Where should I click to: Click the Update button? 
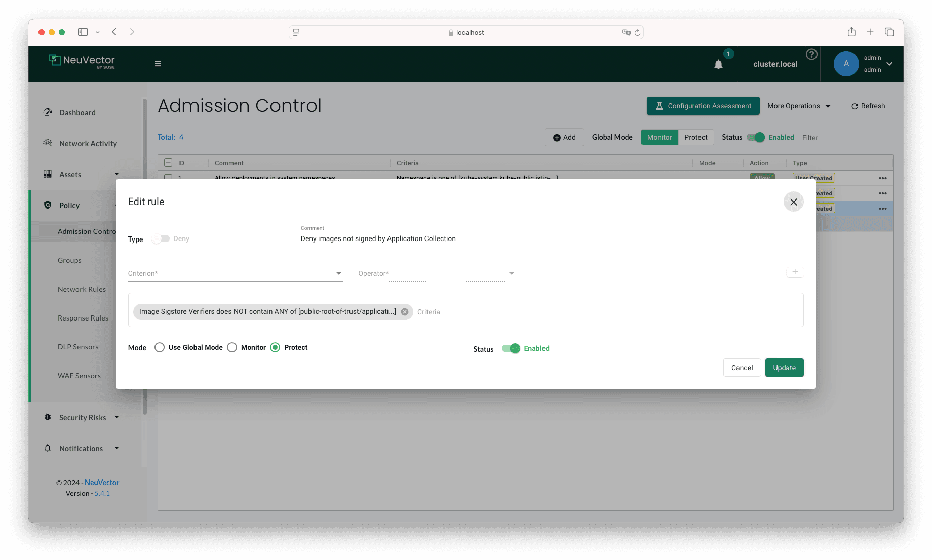tap(784, 368)
